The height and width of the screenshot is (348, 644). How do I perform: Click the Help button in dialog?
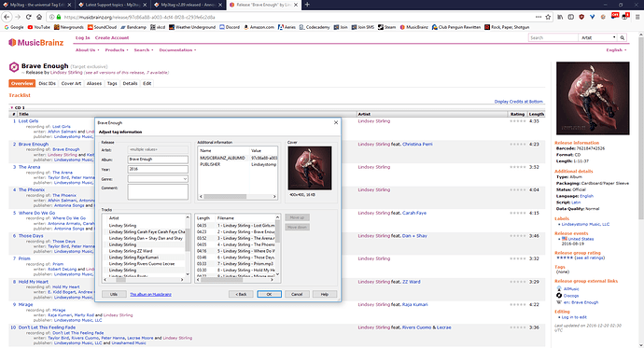point(325,294)
